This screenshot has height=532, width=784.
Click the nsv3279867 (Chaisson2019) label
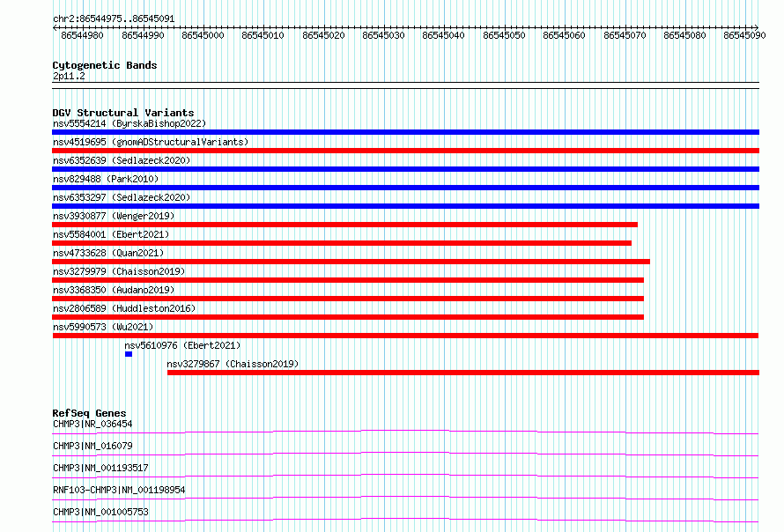point(233,364)
